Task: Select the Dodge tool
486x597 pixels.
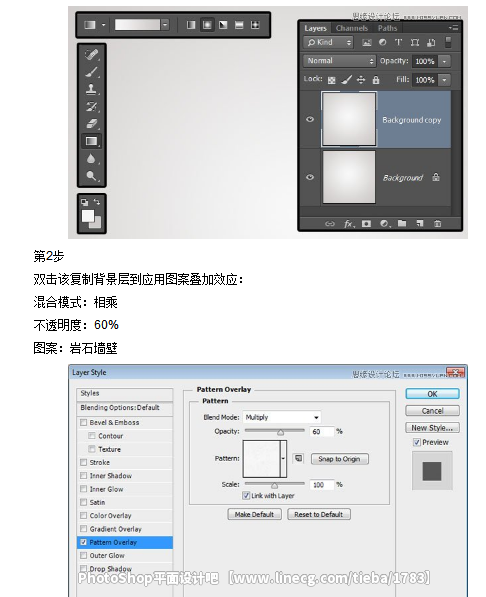Action: [91, 176]
